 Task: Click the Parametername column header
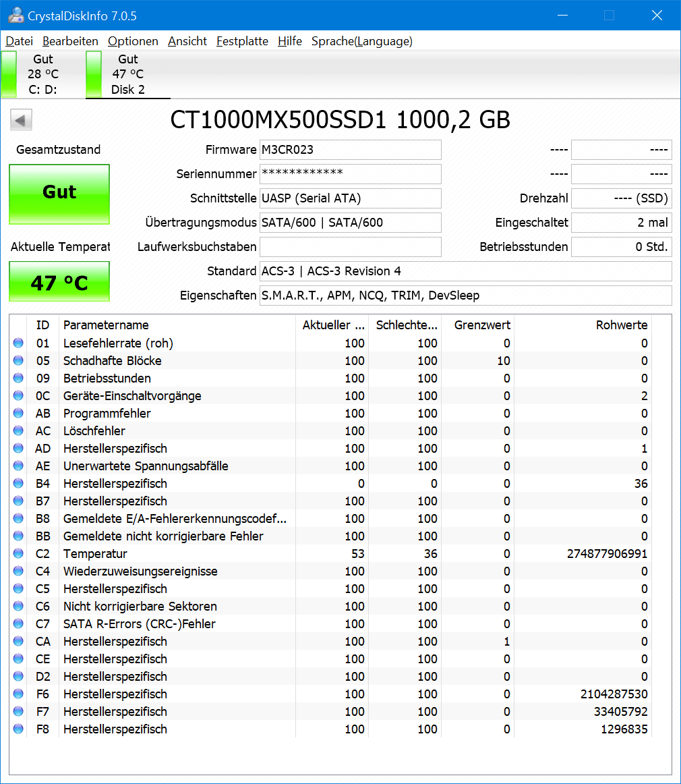tap(177, 325)
